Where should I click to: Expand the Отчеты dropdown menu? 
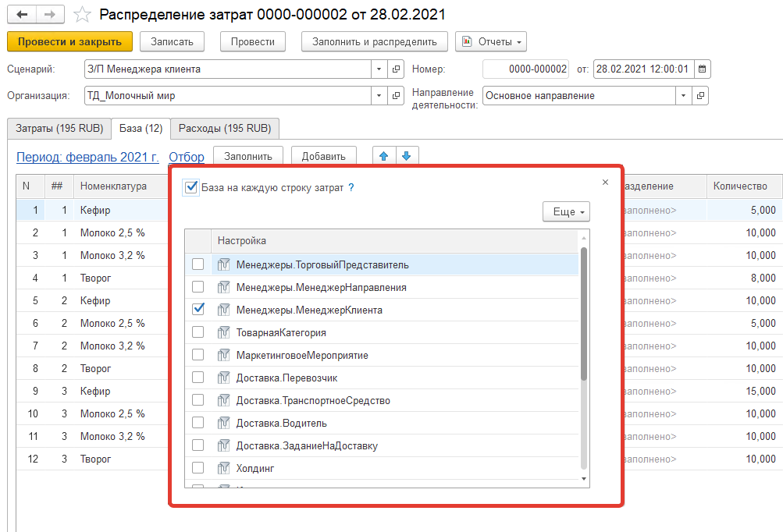point(491,41)
